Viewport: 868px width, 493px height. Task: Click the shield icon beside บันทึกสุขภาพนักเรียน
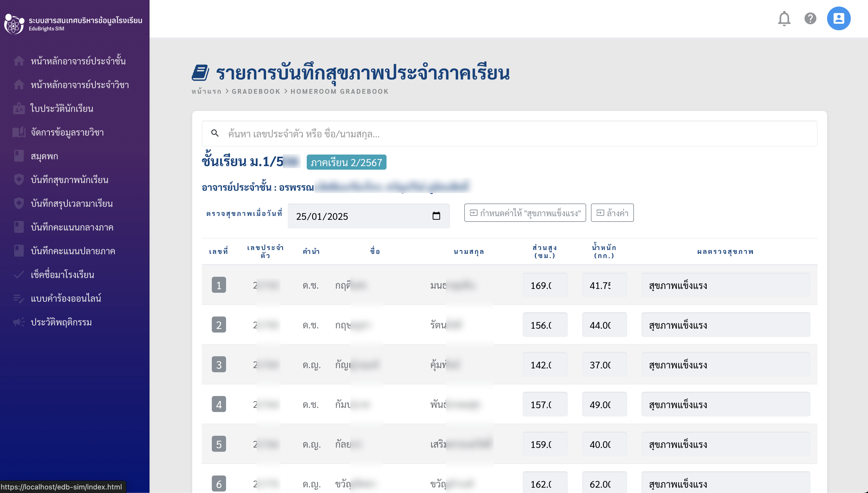pos(19,179)
